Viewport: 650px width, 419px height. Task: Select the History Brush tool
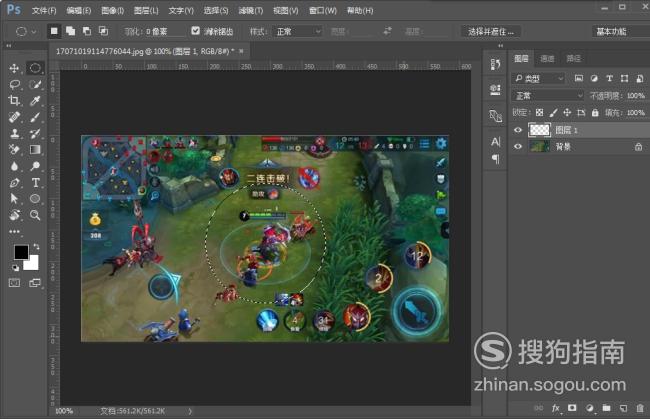[35, 133]
